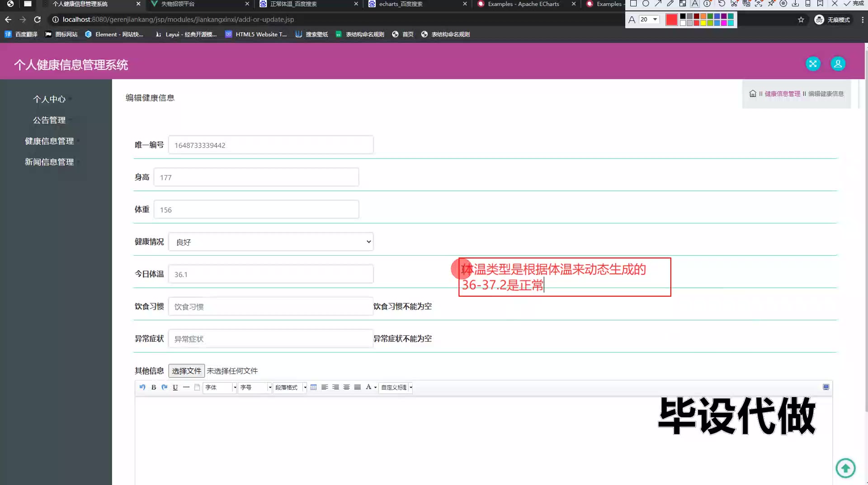
Task: Click the 异常症状 input field
Action: click(x=271, y=338)
